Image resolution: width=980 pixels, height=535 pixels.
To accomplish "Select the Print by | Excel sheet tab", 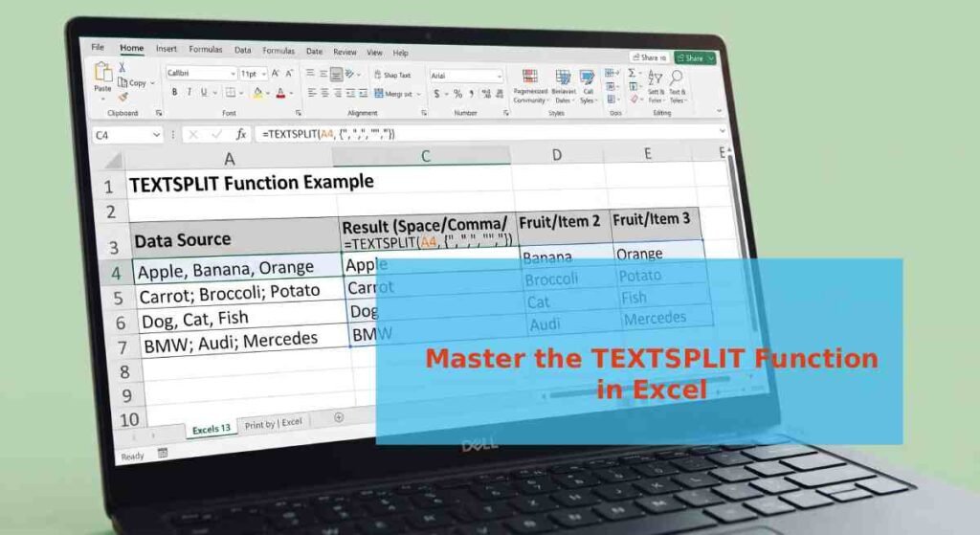I will click(273, 424).
